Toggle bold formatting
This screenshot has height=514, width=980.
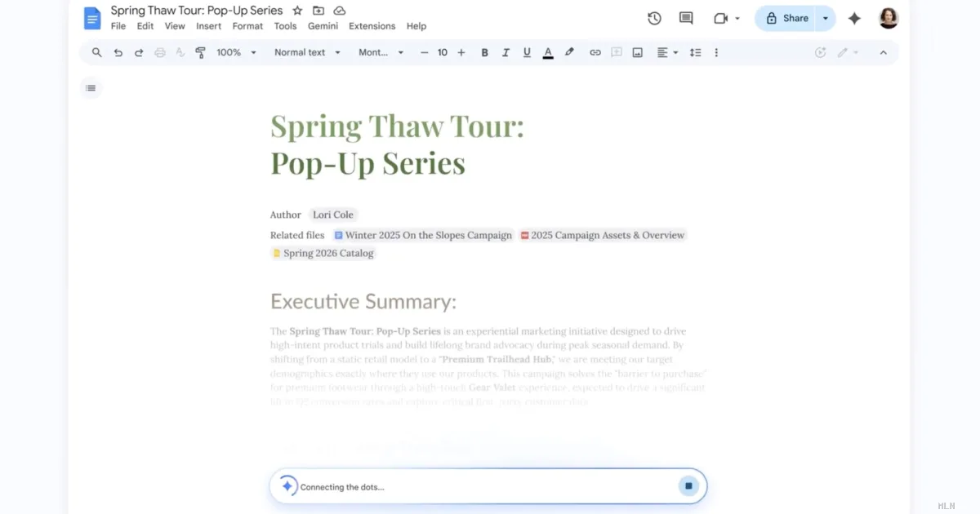484,52
